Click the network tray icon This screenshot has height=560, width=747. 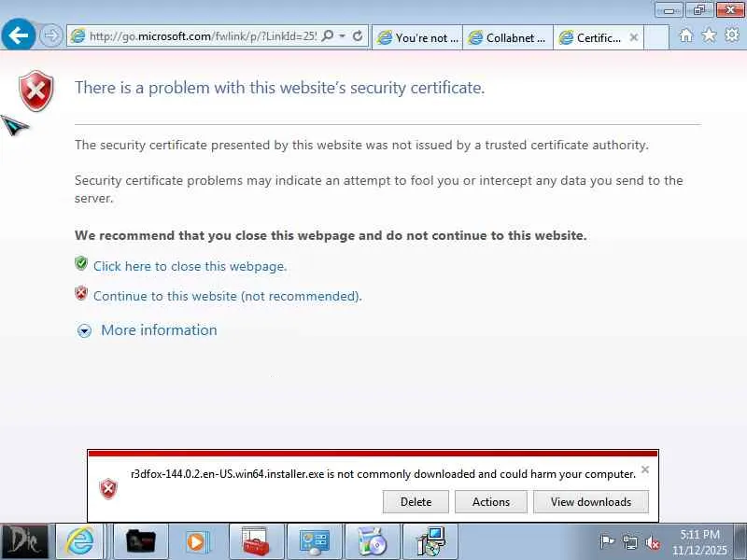[x=629, y=542]
